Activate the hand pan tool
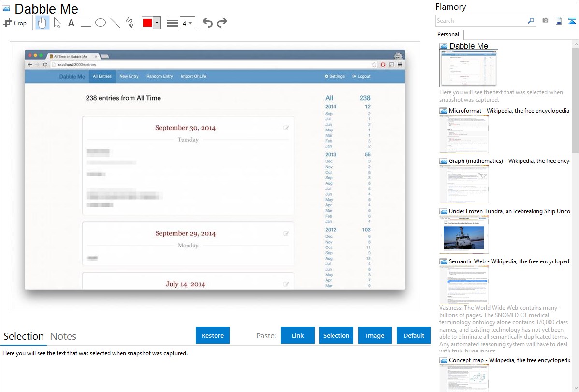The height and width of the screenshot is (392, 579). (x=42, y=23)
